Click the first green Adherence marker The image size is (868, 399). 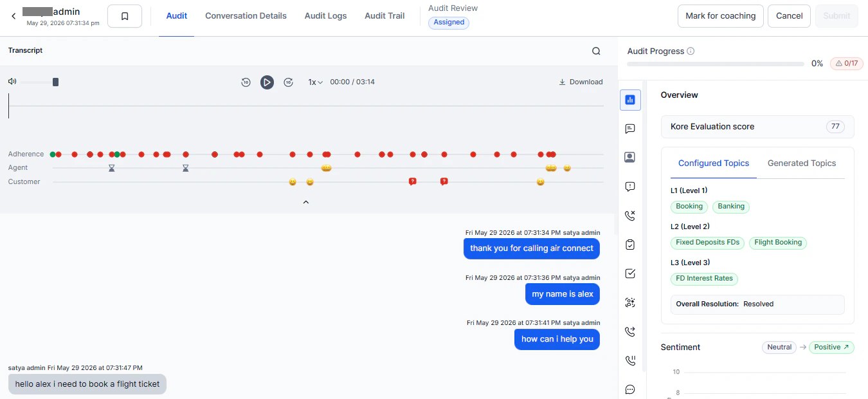click(x=53, y=154)
